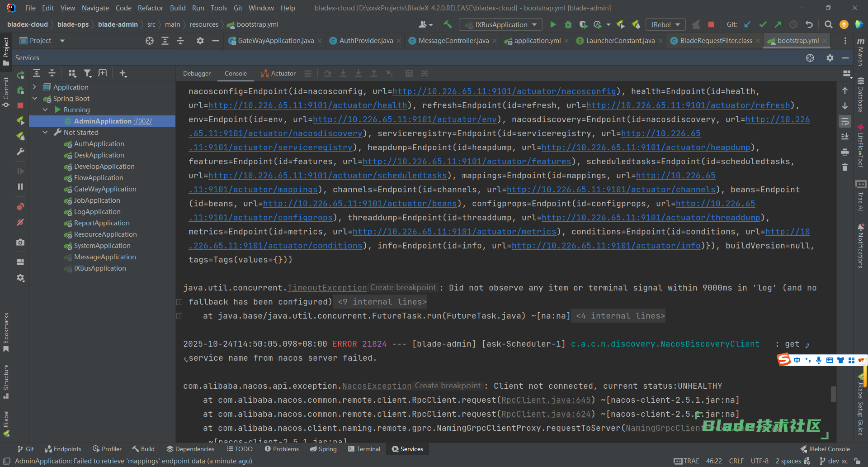Click the Clear All trash icon in console
The width and height of the screenshot is (868, 467).
845,167
